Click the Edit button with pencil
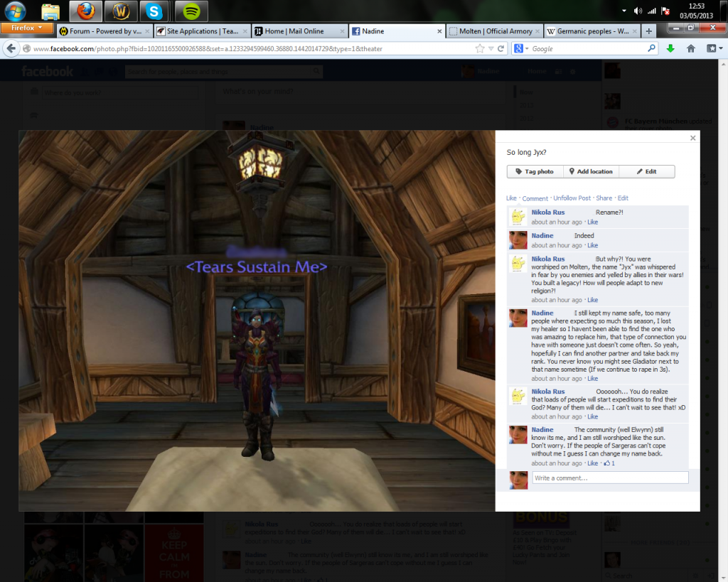The width and height of the screenshot is (728, 582). pos(647,171)
